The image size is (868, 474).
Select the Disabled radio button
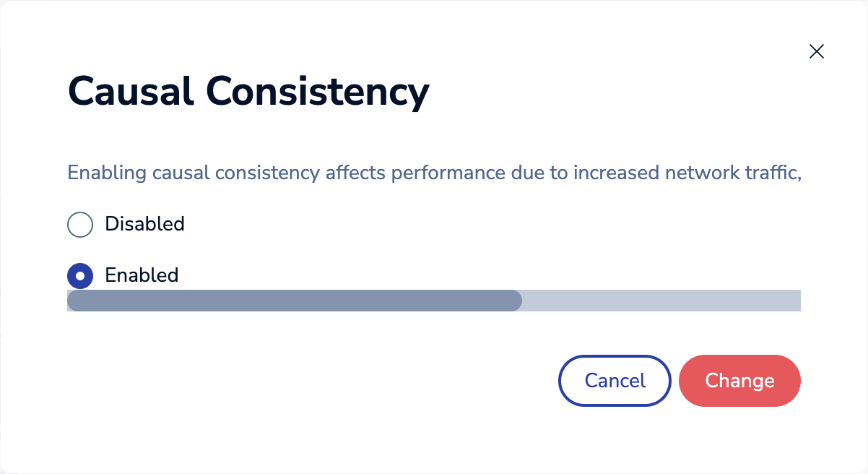tap(80, 225)
